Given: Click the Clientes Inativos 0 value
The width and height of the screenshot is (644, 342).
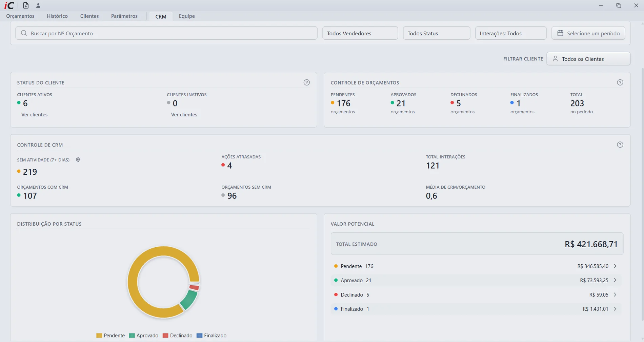Looking at the screenshot, I should 175,103.
